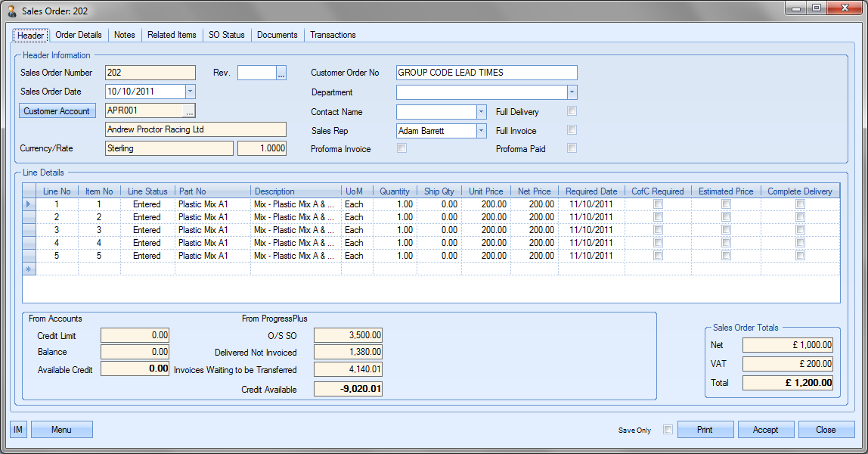Expand the Department dropdown list
This screenshot has width=868, height=454.
click(572, 92)
